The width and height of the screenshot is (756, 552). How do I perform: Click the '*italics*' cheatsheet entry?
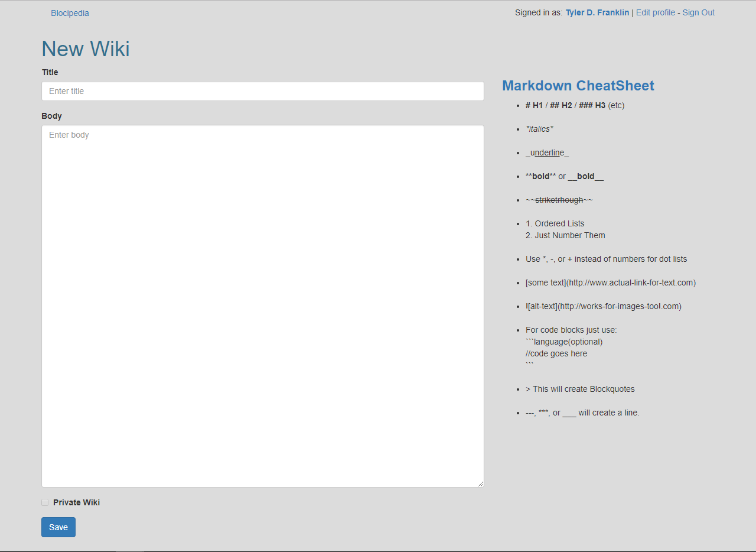point(539,129)
